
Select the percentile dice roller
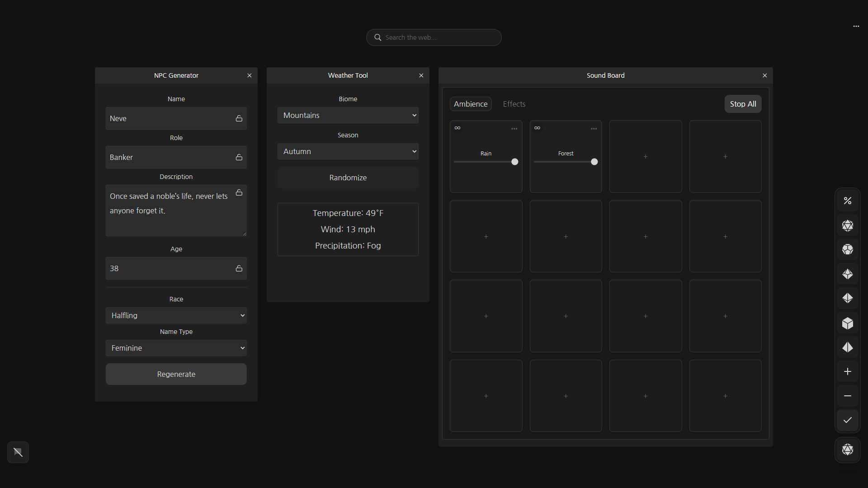click(x=848, y=200)
